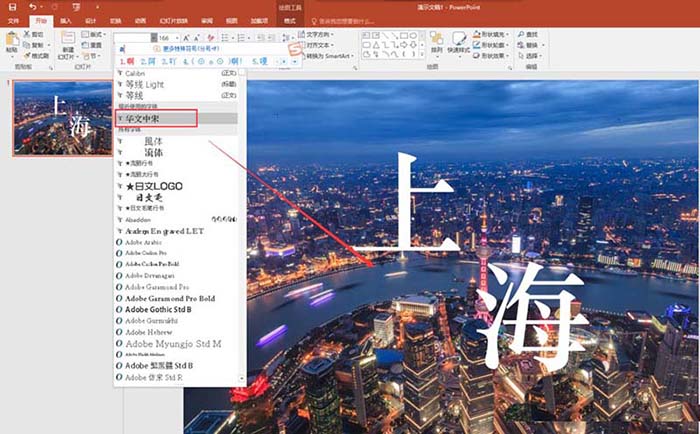Click the Shape Outline pen icon
This screenshot has width=700, height=434.
pyautogui.click(x=477, y=45)
